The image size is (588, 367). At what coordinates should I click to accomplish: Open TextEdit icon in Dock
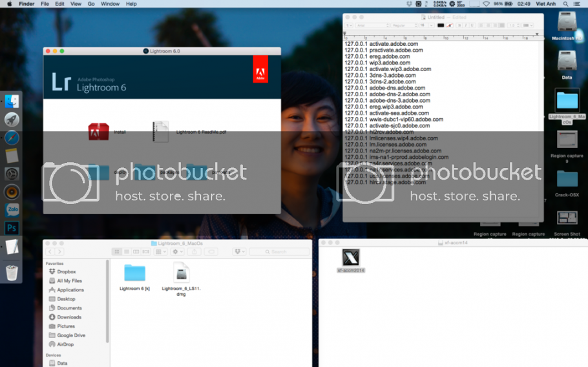click(12, 247)
